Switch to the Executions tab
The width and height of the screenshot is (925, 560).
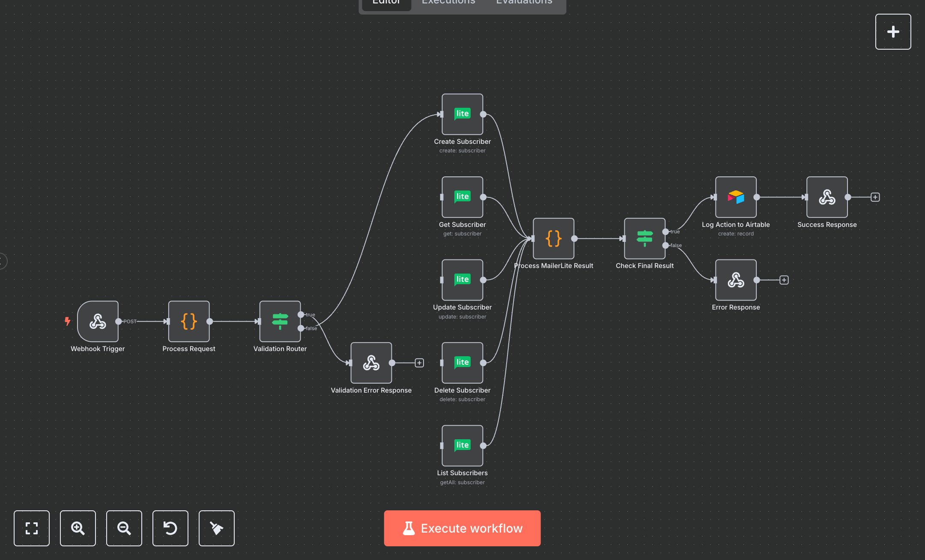(x=448, y=3)
